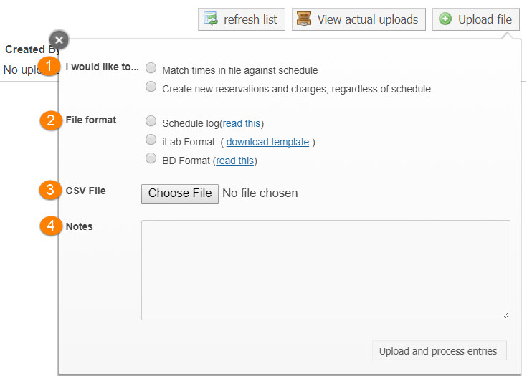
Task: Choose the Schedule log file format
Action: pyautogui.click(x=151, y=121)
